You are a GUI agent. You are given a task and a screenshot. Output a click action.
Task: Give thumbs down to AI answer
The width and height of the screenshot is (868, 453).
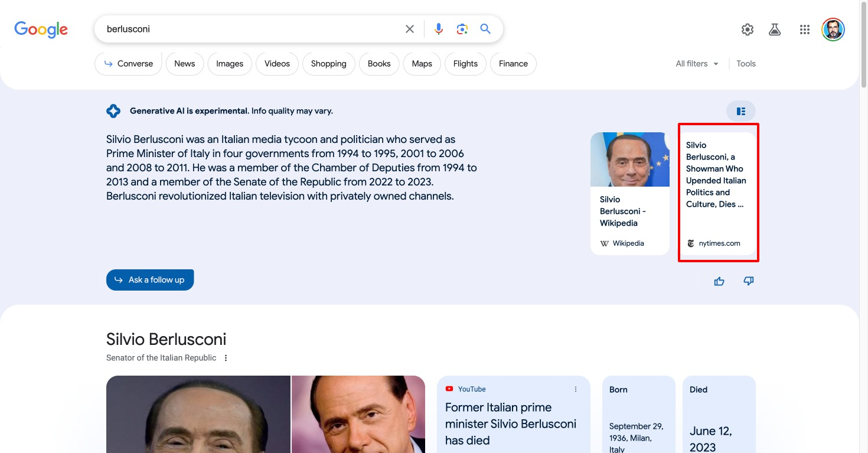point(748,281)
